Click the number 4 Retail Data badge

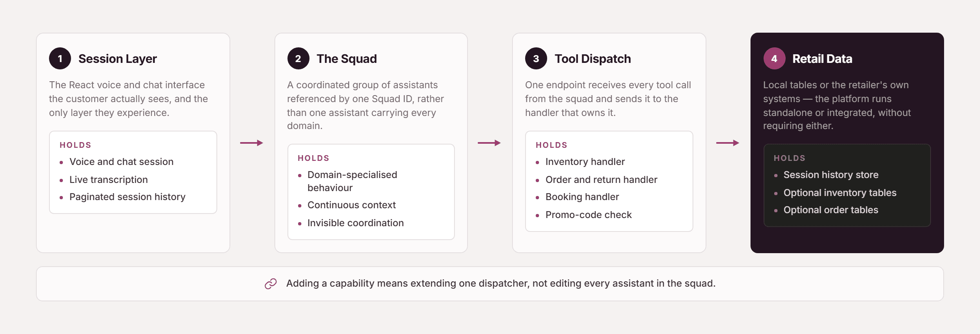[774, 59]
